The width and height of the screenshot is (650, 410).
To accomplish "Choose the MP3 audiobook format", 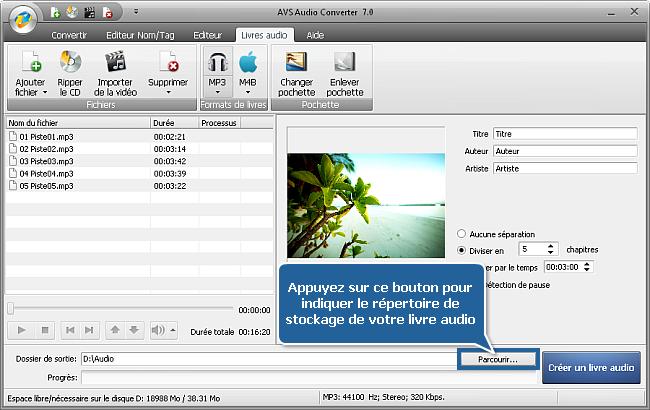I will coord(217,65).
